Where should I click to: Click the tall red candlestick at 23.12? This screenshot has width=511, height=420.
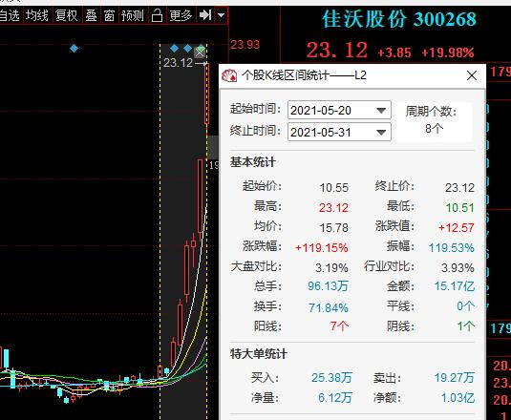206,94
